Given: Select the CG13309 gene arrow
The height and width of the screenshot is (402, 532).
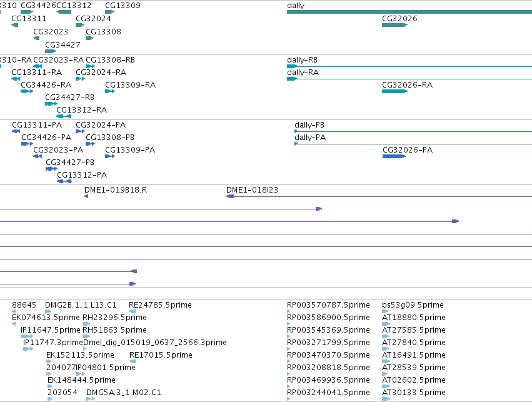Looking at the screenshot, I should tap(109, 12).
